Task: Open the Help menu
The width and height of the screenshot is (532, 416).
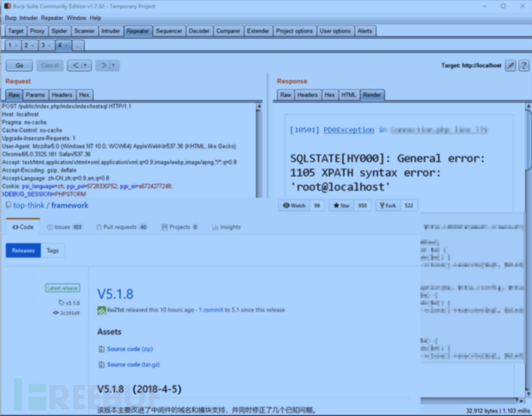Action: click(96, 18)
